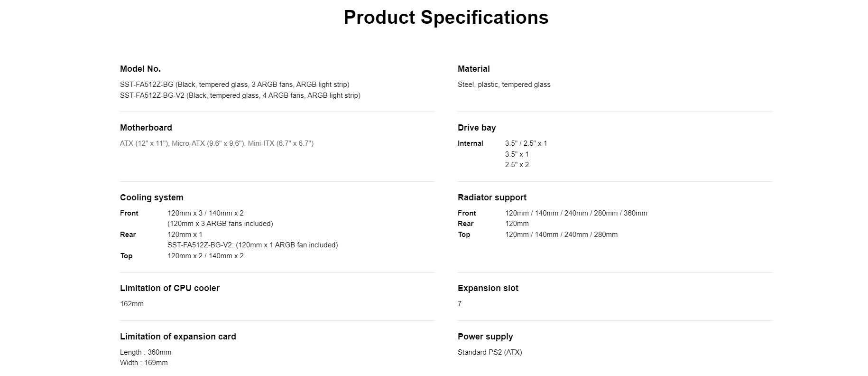Click the Drive bay heading
The width and height of the screenshot is (868, 376).
coord(477,128)
